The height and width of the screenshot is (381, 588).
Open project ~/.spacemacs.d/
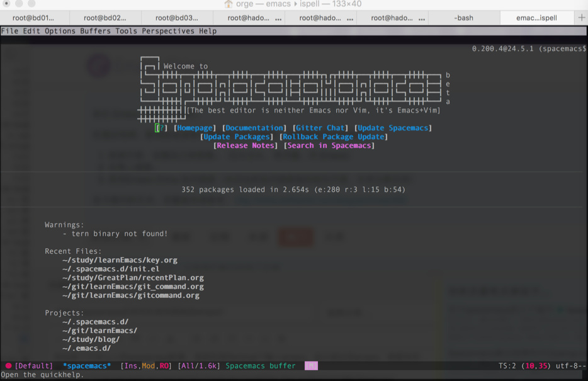point(96,322)
